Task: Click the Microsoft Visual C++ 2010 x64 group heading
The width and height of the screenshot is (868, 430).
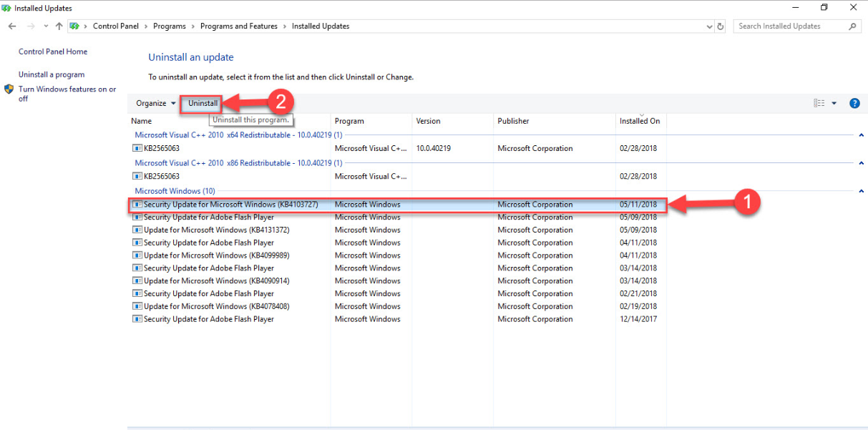Action: coord(238,135)
